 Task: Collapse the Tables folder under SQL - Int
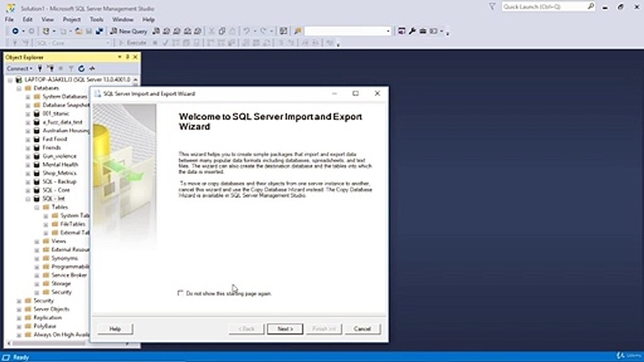coord(37,207)
